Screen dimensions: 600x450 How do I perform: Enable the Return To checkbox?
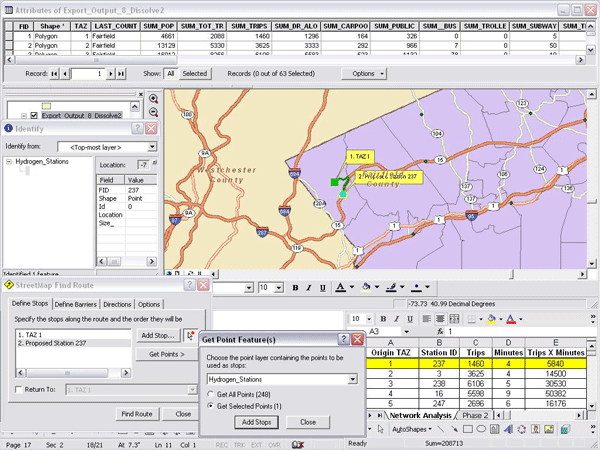pyautogui.click(x=18, y=390)
